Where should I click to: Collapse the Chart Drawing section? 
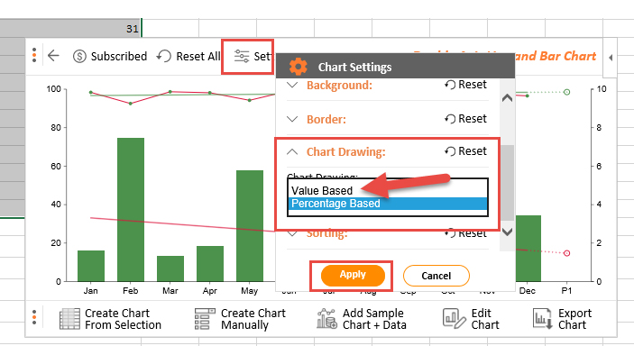(x=292, y=152)
